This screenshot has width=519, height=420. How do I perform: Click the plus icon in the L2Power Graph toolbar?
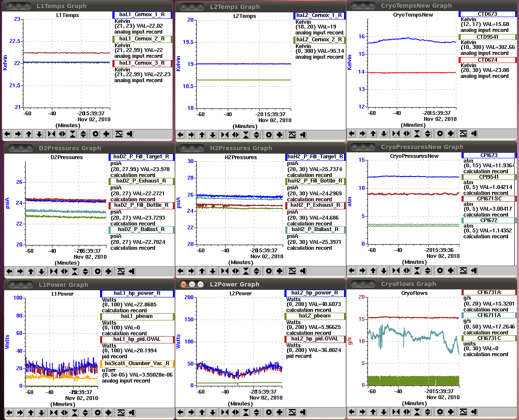[280, 412]
